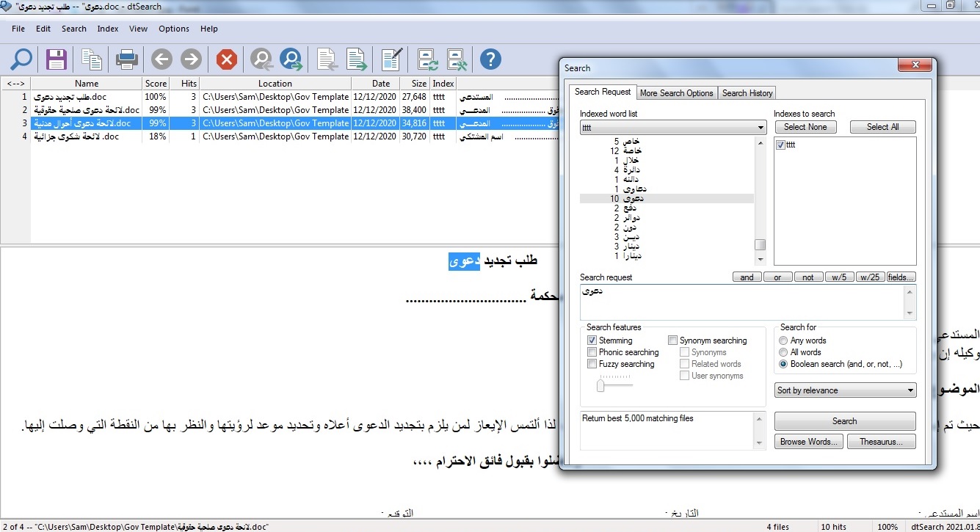This screenshot has height=532, width=980.
Task: Open the Thesaurus... button
Action: click(x=882, y=442)
